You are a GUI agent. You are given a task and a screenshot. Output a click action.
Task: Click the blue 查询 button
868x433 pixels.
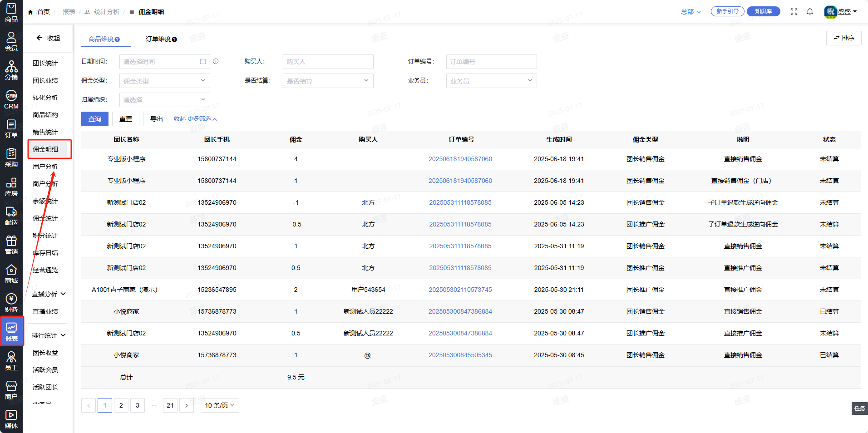click(95, 119)
